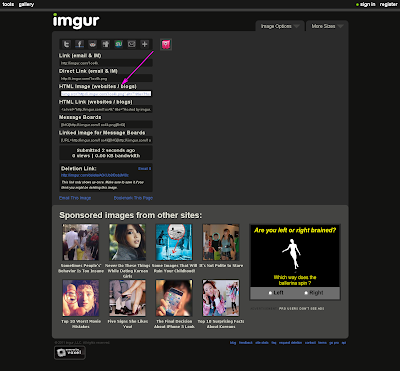Click the feedback footer link
Image resolution: width=400 pixels, height=371 pixels.
246,343
